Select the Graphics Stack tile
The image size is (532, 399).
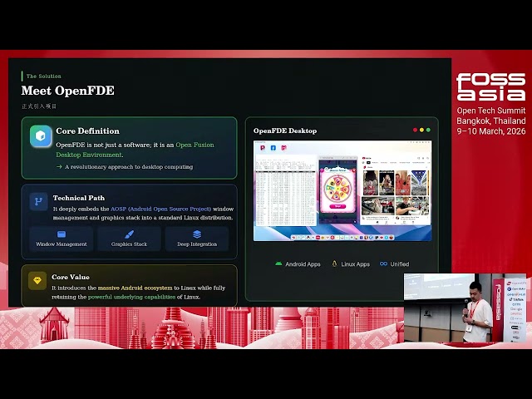[129, 239]
